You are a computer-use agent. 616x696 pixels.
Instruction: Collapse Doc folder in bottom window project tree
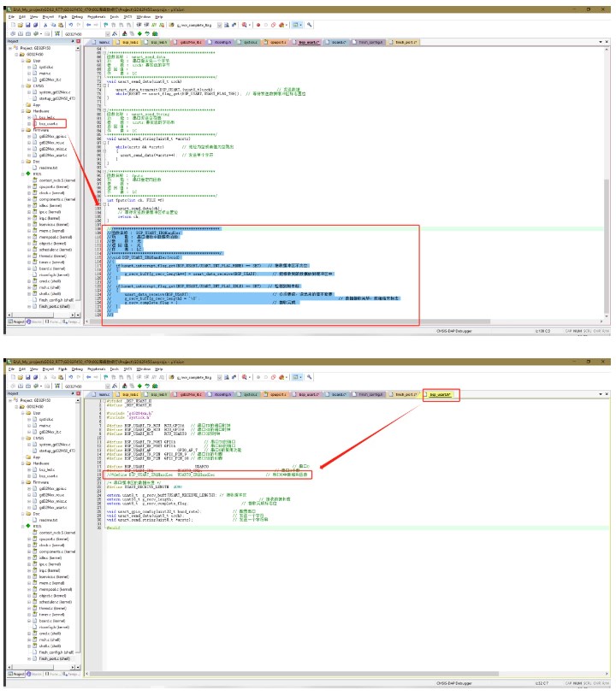pos(23,514)
